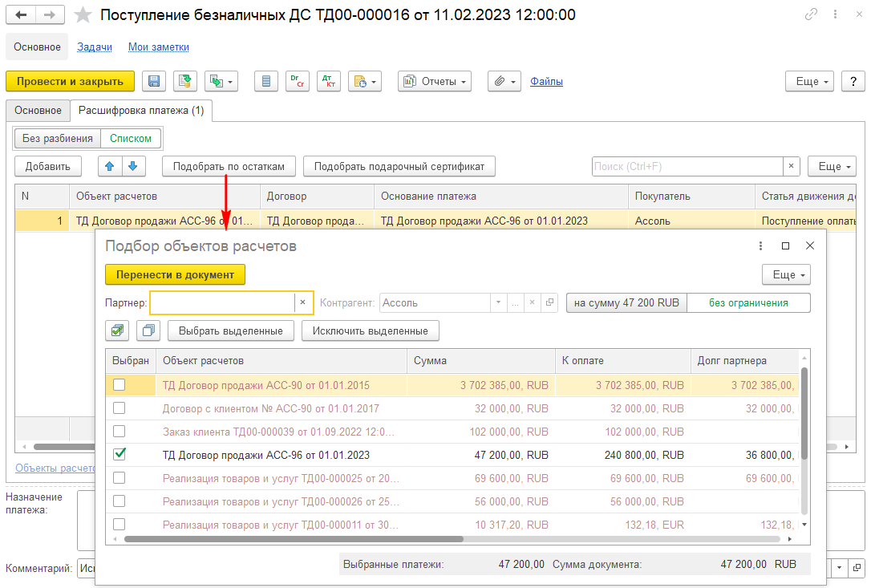Click into the Партнер input field
This screenshot has height=588, width=871.
pos(222,302)
